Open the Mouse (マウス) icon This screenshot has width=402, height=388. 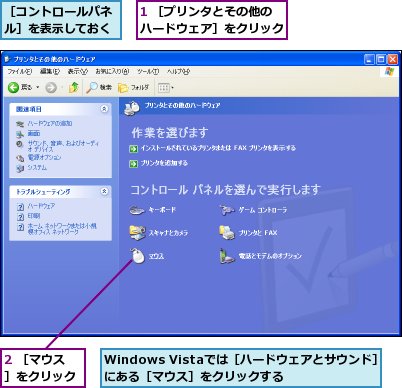(138, 256)
